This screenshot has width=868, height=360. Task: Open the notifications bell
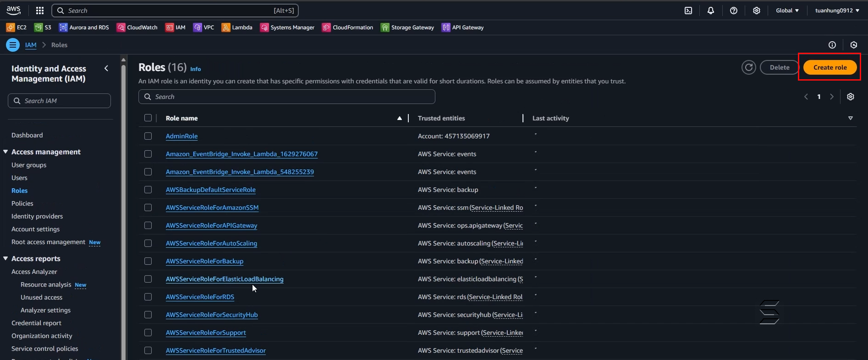point(711,11)
